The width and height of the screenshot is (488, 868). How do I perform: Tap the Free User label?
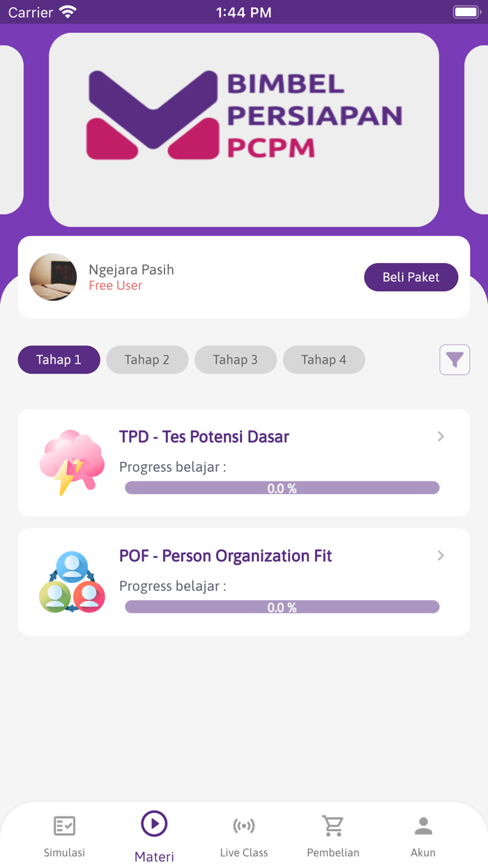(116, 285)
